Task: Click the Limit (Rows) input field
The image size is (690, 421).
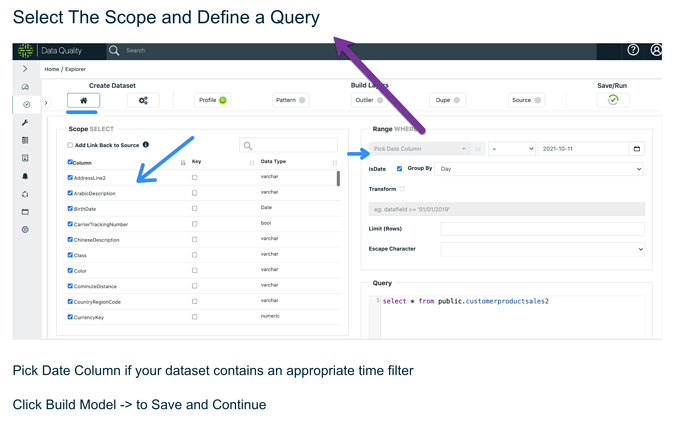Action: point(542,229)
